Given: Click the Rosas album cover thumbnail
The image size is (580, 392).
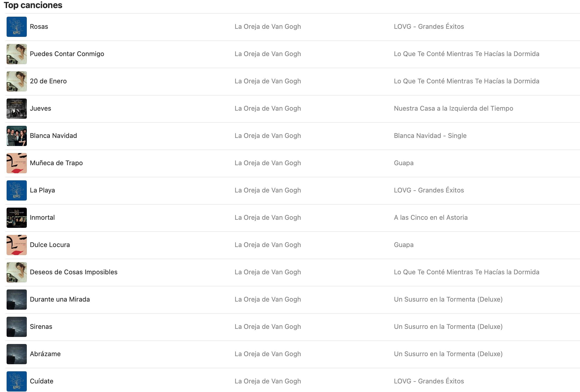Looking at the screenshot, I should (17, 27).
